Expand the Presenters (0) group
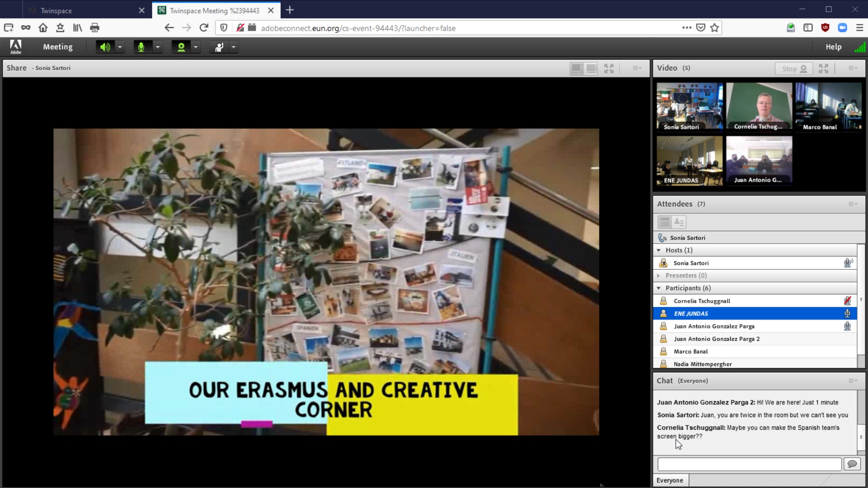 pyautogui.click(x=659, y=276)
